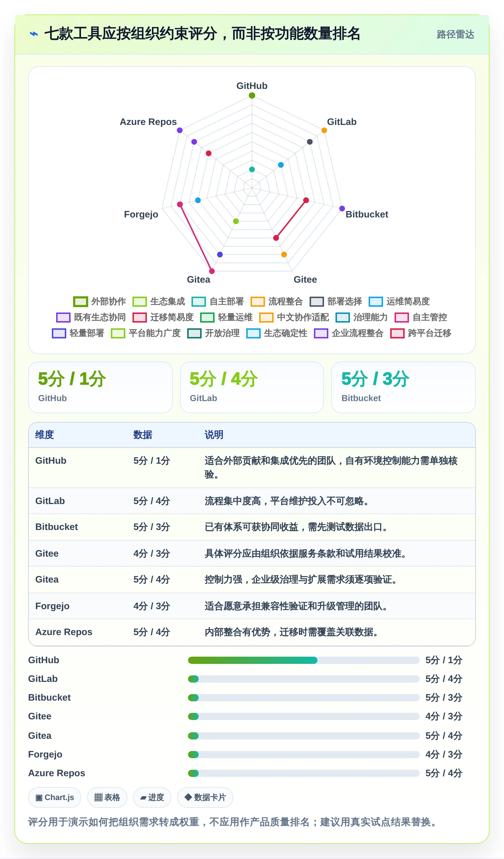
Task: Click the green data point at GitHub axis tip
Action: coord(252,95)
